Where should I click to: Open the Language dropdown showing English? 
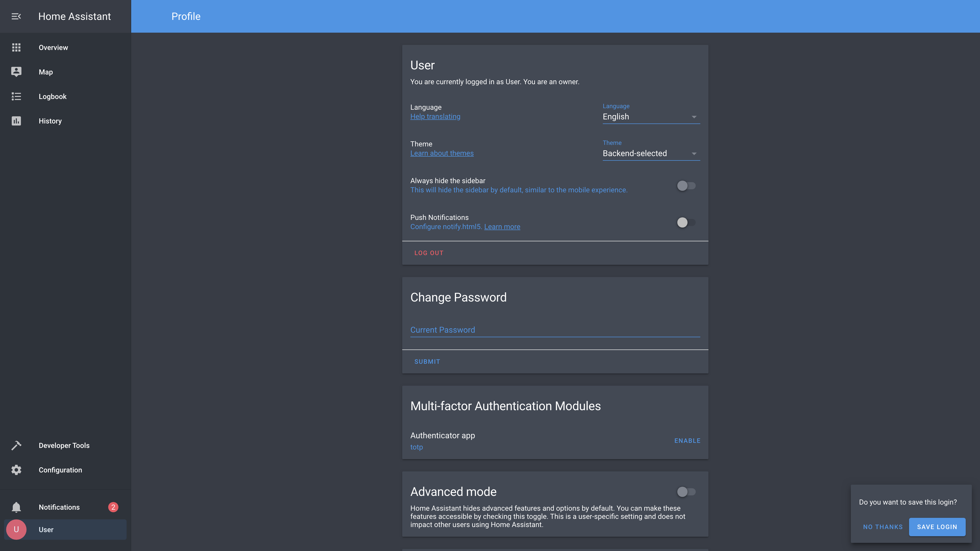pos(651,117)
